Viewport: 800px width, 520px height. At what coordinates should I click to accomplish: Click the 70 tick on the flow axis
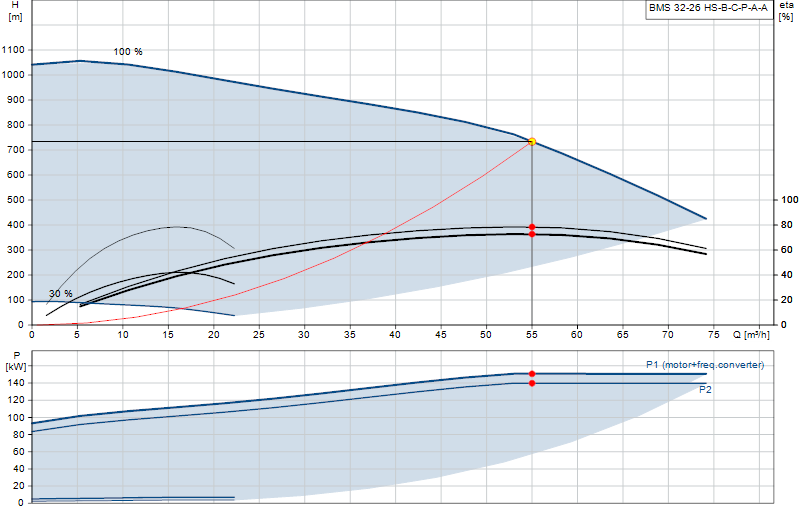tap(668, 335)
